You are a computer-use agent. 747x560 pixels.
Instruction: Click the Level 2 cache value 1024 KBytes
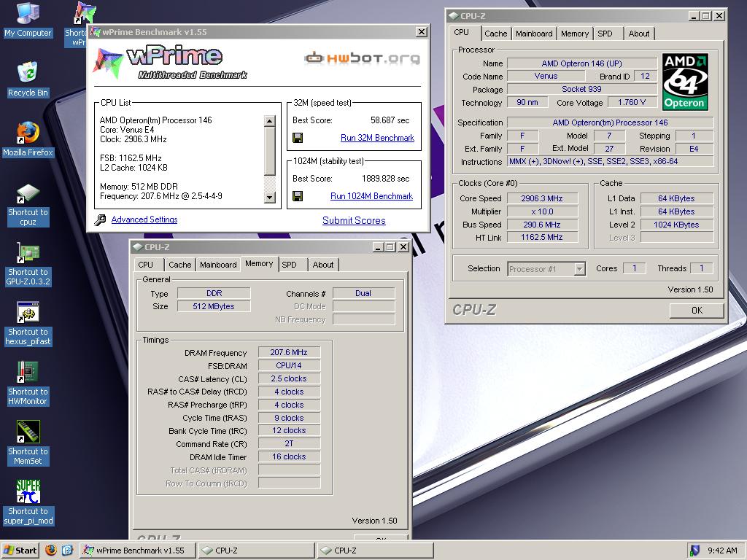[676, 225]
